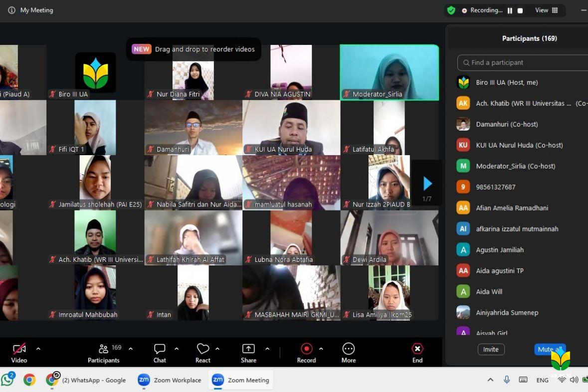The height and width of the screenshot is (392, 588).
Task: Expand the Share options arrow
Action: 267,349
